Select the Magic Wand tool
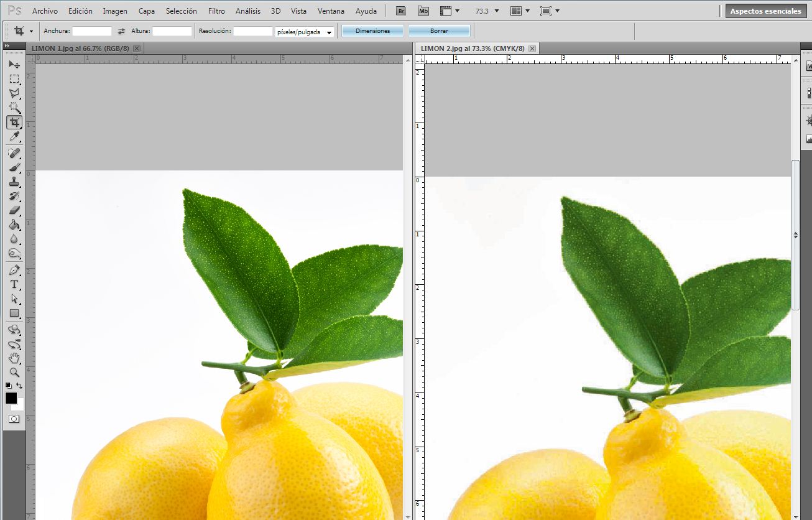Image resolution: width=812 pixels, height=520 pixels. point(14,108)
